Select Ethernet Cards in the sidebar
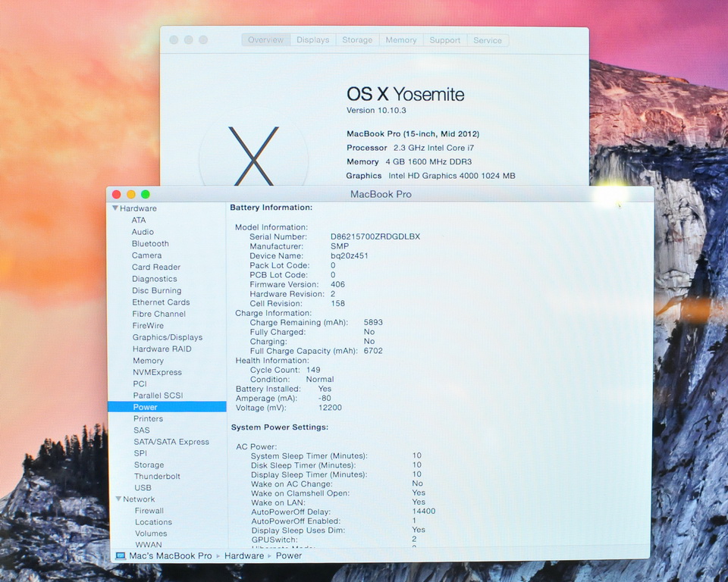The image size is (728, 582). click(x=161, y=302)
